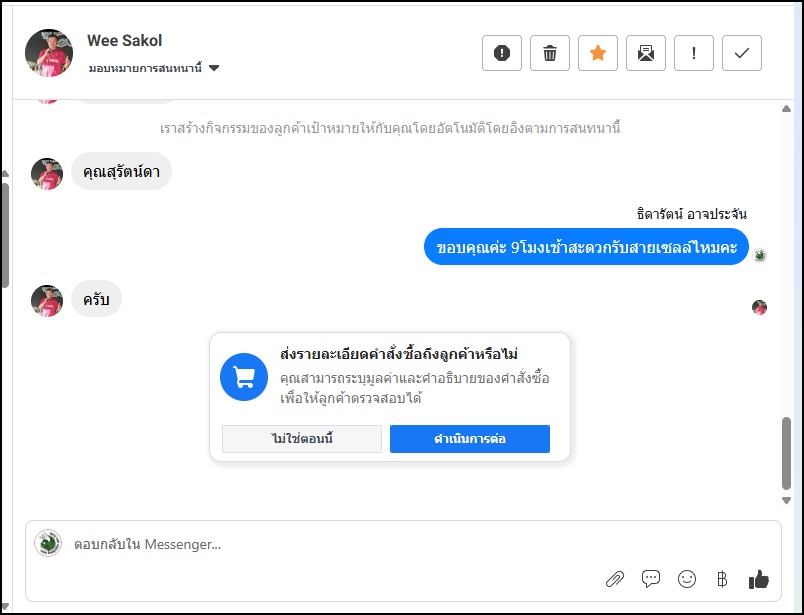Send a thumbs-up like
Screen dimensions: 804x615
coord(759,578)
